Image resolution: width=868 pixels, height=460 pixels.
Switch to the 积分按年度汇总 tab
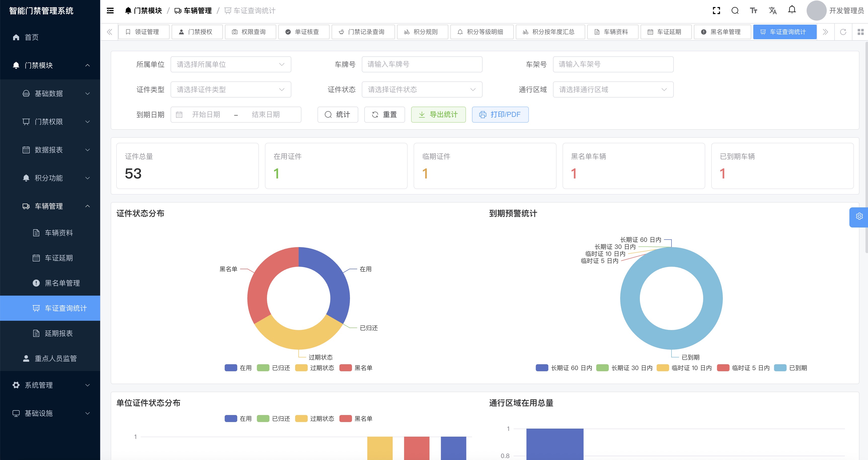pos(550,32)
